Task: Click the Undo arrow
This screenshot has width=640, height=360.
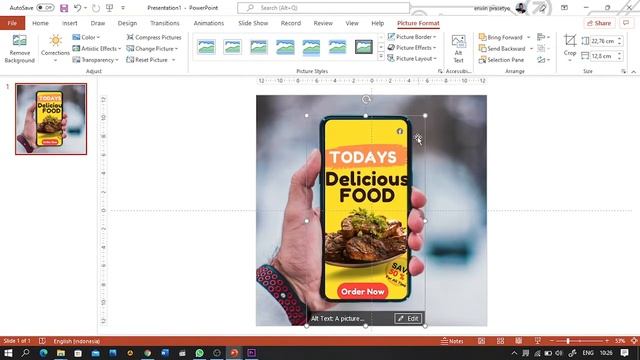Action: tap(77, 8)
